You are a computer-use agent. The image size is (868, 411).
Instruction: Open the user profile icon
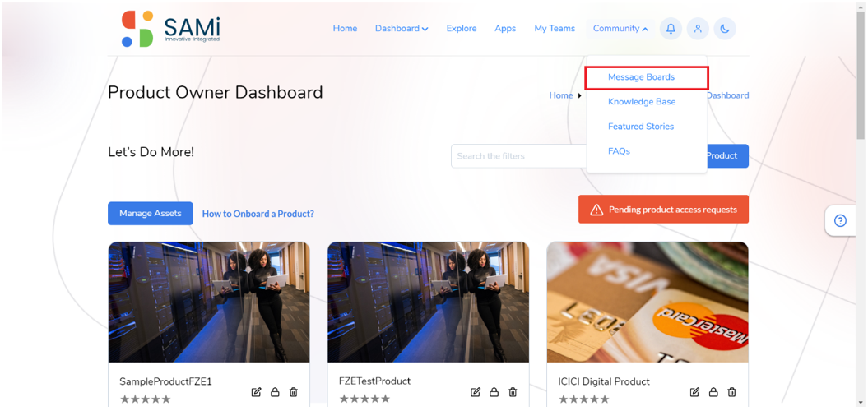(698, 29)
